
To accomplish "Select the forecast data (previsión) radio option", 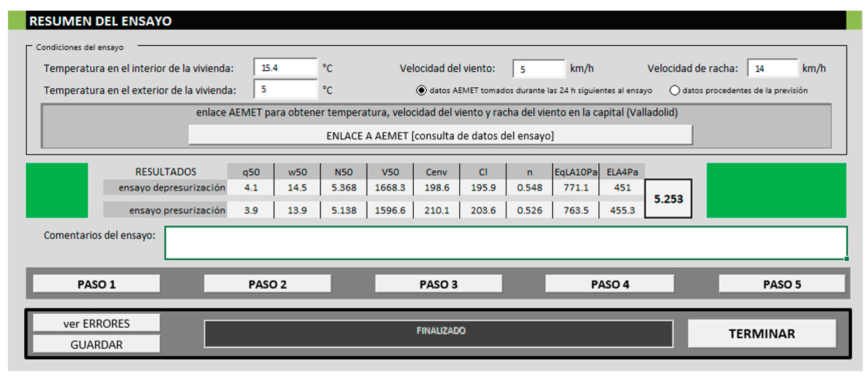I will coord(674,90).
